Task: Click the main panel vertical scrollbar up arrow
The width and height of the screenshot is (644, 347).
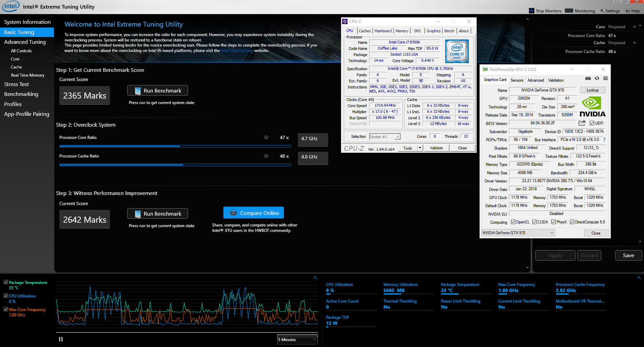Action: point(528,19)
